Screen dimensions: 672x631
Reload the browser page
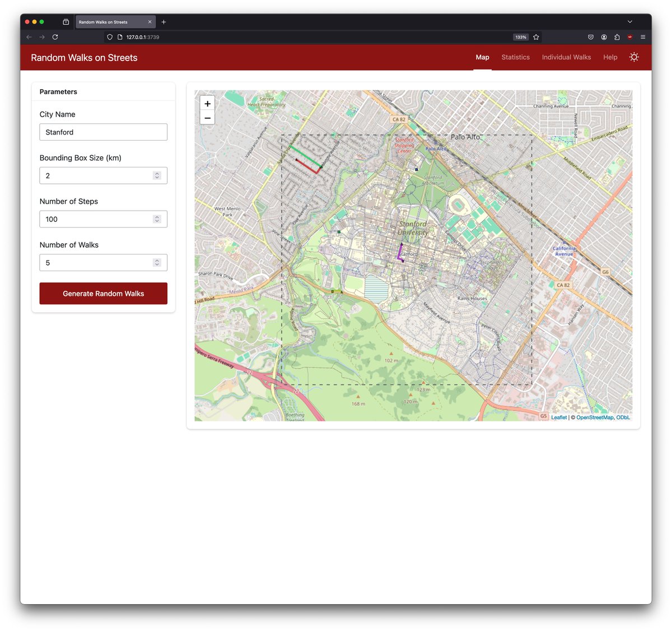coord(55,37)
